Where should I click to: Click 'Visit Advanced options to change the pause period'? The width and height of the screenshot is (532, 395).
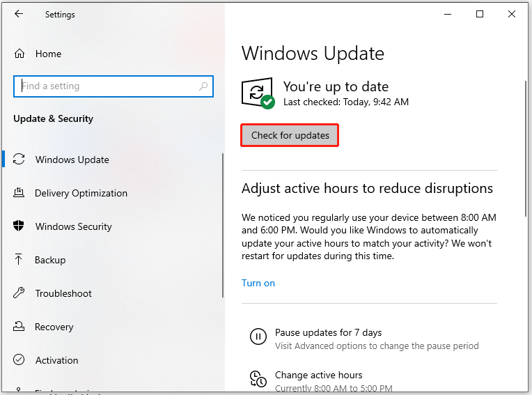[377, 346]
